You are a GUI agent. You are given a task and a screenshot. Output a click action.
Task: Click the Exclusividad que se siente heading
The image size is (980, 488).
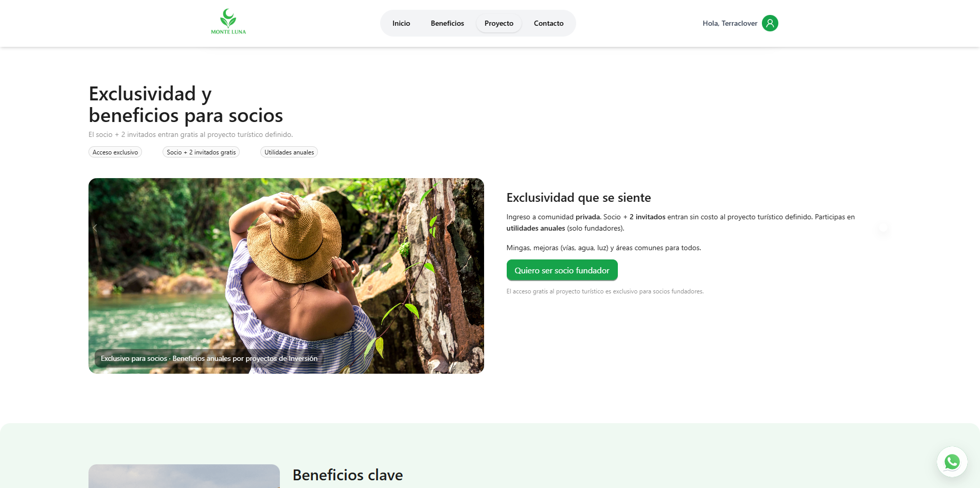click(x=579, y=198)
